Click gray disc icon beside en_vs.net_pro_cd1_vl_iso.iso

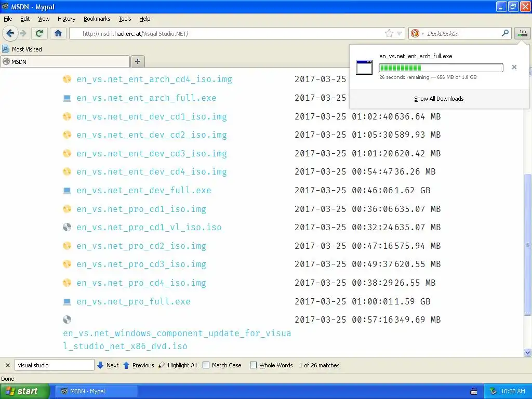pyautogui.click(x=67, y=227)
